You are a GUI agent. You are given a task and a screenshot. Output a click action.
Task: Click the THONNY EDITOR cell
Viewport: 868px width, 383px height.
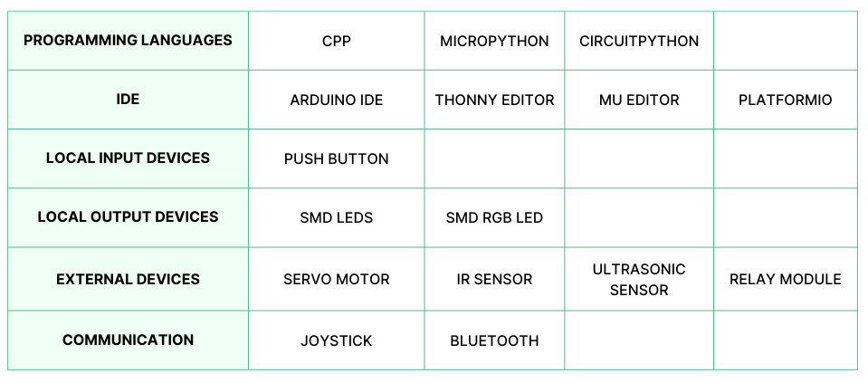(x=494, y=101)
